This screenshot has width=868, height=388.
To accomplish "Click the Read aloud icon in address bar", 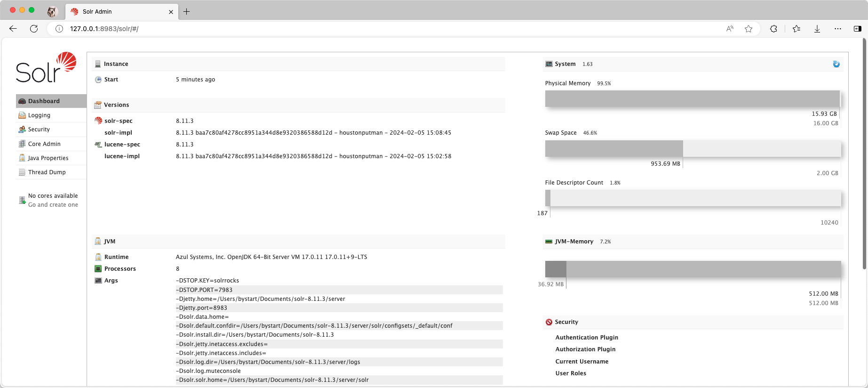I will (730, 29).
